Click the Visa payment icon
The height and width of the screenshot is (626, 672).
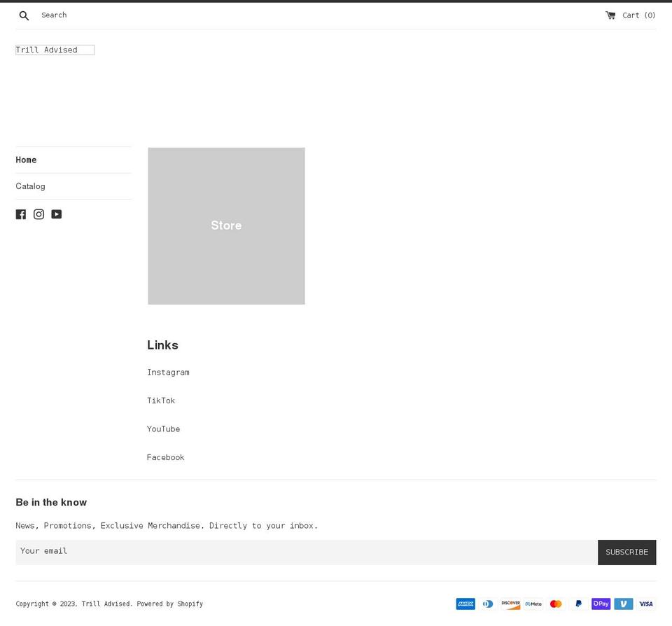(646, 604)
